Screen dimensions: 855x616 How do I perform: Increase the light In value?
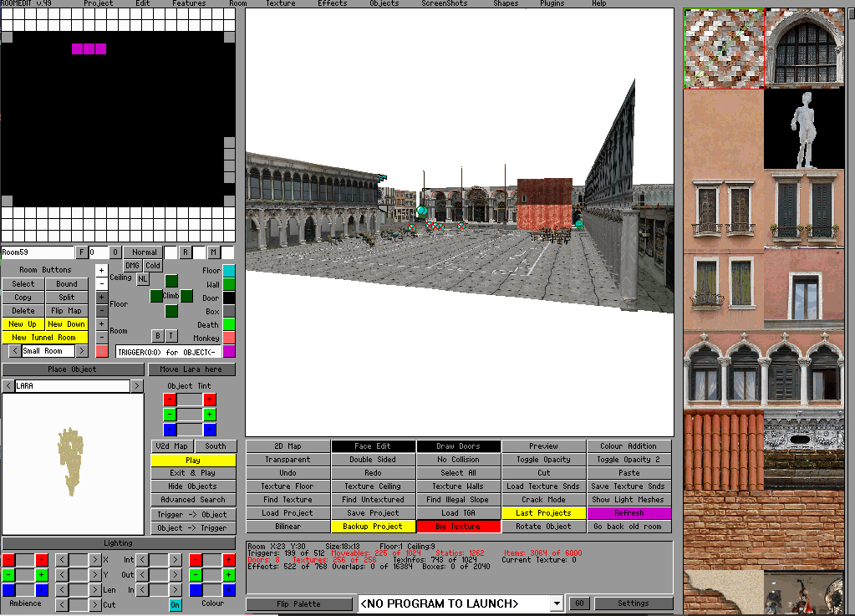175,590
